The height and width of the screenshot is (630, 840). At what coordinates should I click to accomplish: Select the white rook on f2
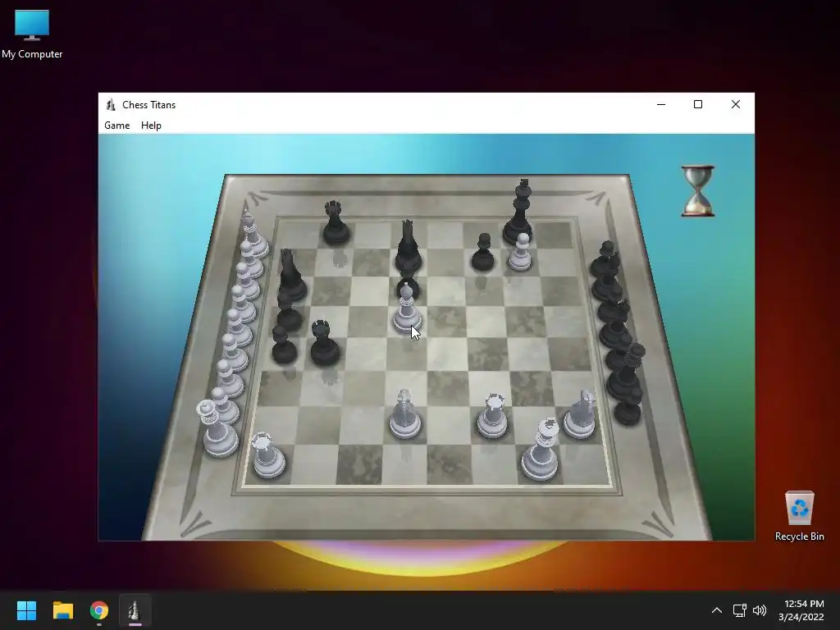click(x=492, y=416)
